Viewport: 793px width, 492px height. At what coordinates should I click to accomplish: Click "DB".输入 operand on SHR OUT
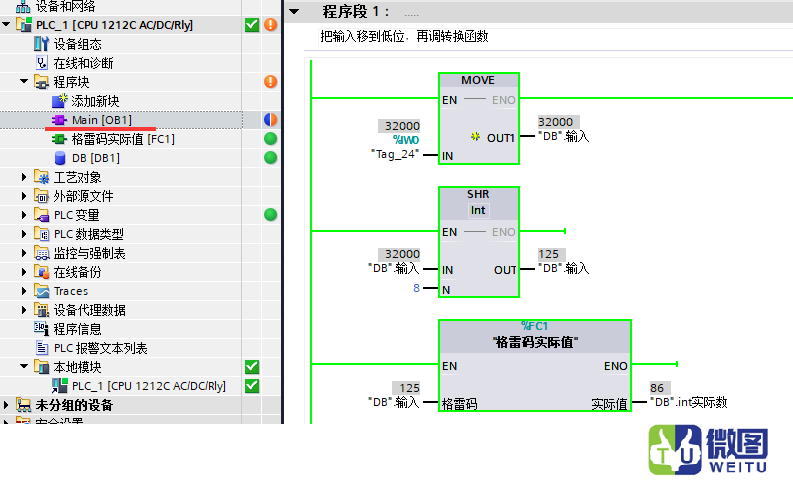(563, 268)
